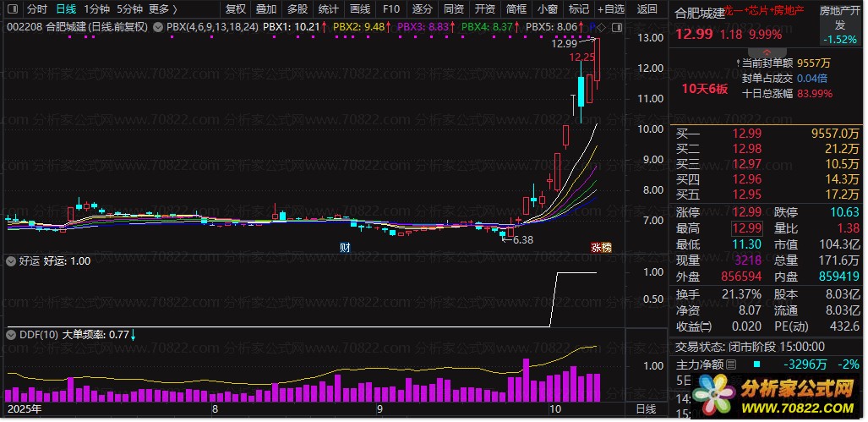Click the 市值 104.3亿 value
The image size is (868, 422).
840,244
